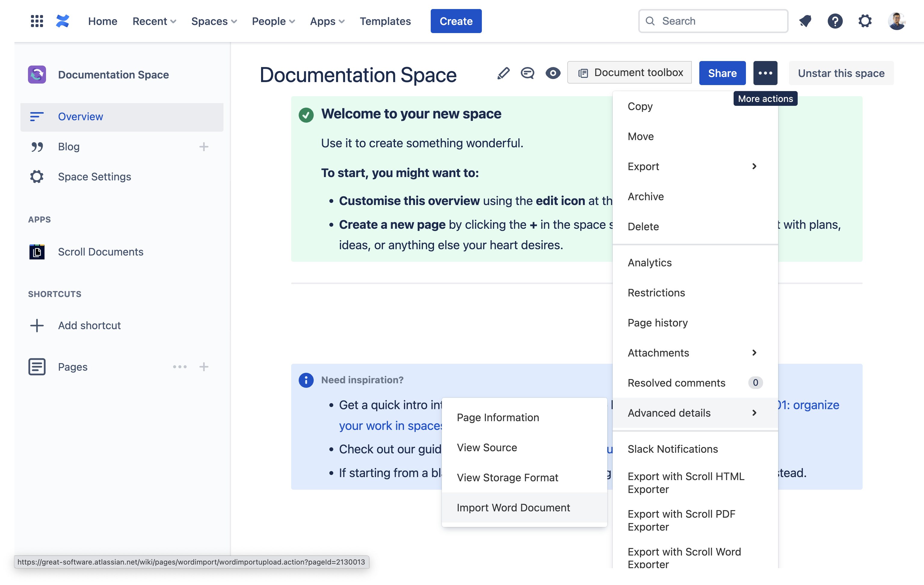The image size is (924, 585).
Task: Select Import Word Document menu item
Action: [x=513, y=507]
